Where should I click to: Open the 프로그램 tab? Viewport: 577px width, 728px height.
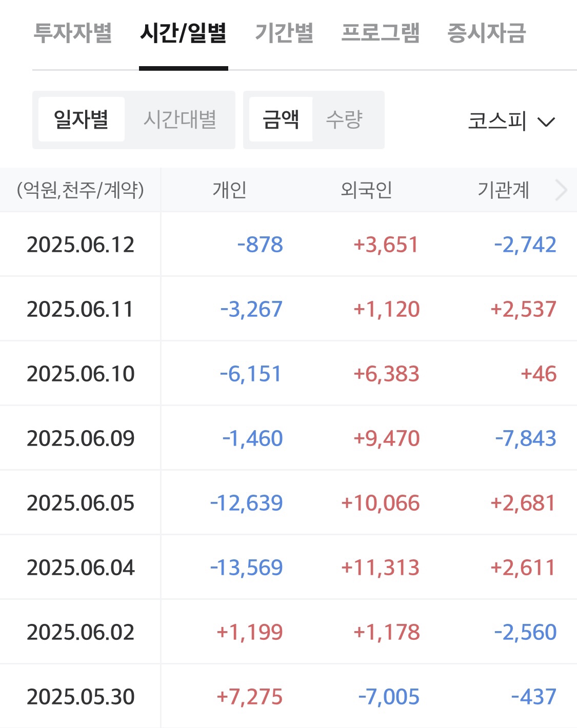[381, 33]
